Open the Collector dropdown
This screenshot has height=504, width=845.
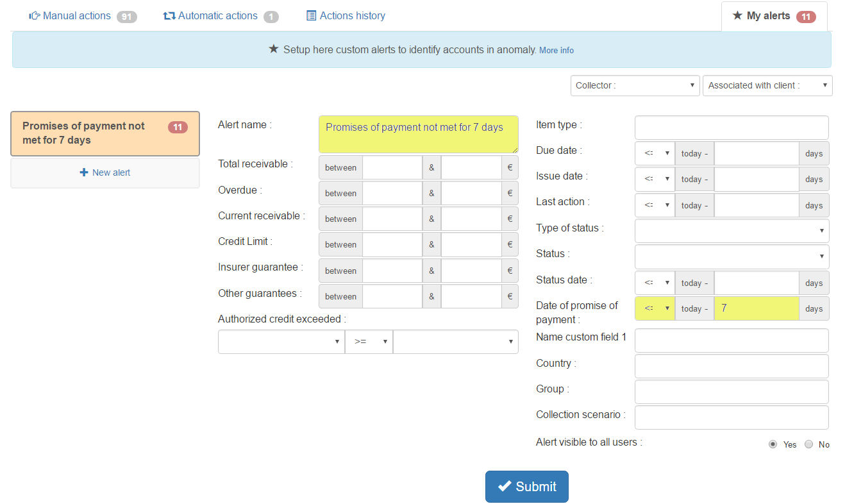coord(634,85)
